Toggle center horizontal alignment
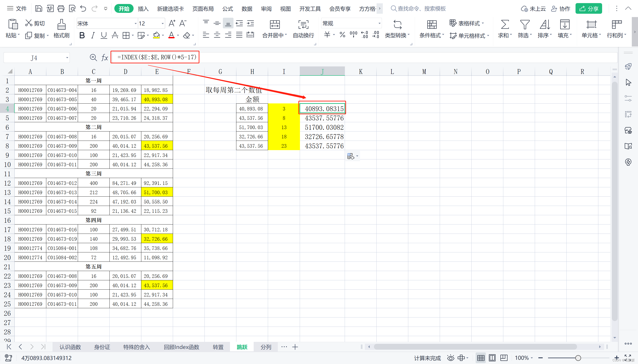Viewport: 638px width, 364px height. pos(217,35)
